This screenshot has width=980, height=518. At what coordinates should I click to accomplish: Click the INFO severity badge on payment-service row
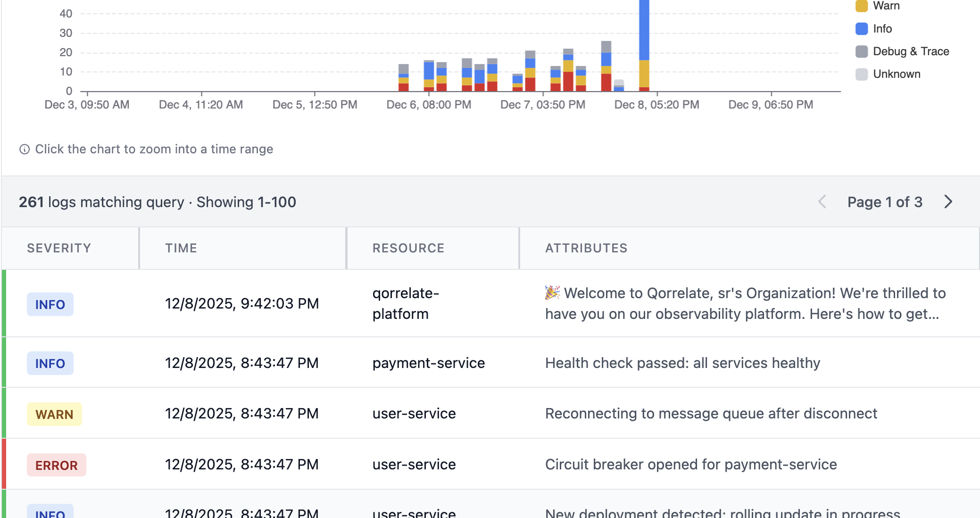click(x=50, y=363)
